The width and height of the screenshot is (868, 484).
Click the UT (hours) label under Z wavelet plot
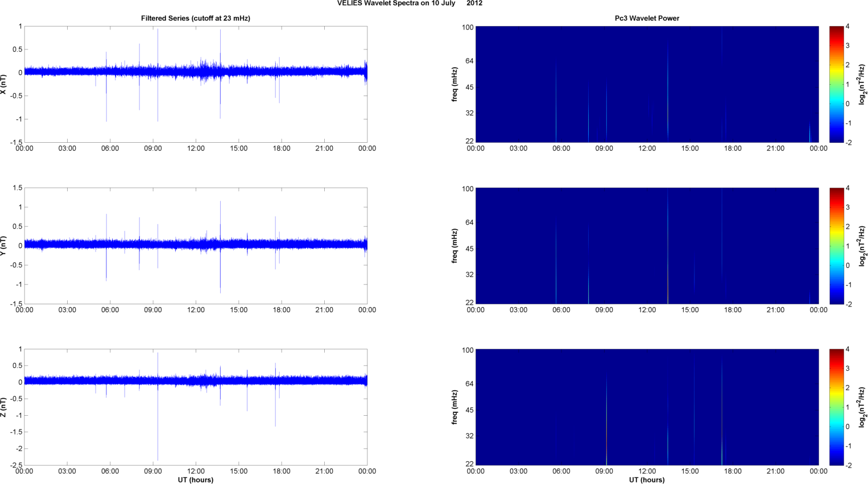click(647, 480)
